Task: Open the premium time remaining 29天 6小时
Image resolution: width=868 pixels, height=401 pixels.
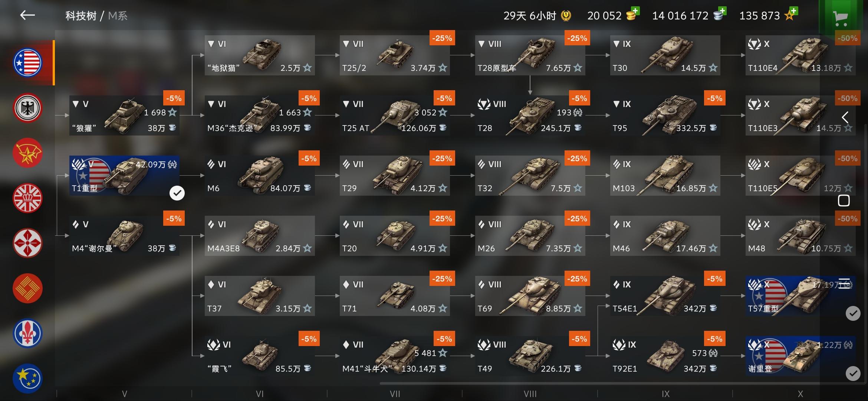Action: click(x=537, y=16)
